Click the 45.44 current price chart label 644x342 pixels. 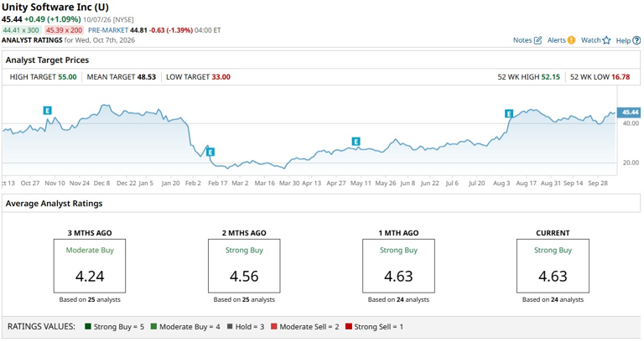[629, 112]
